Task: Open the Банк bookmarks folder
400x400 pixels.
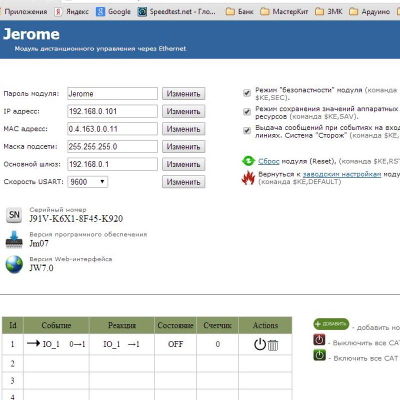Action: (239, 12)
